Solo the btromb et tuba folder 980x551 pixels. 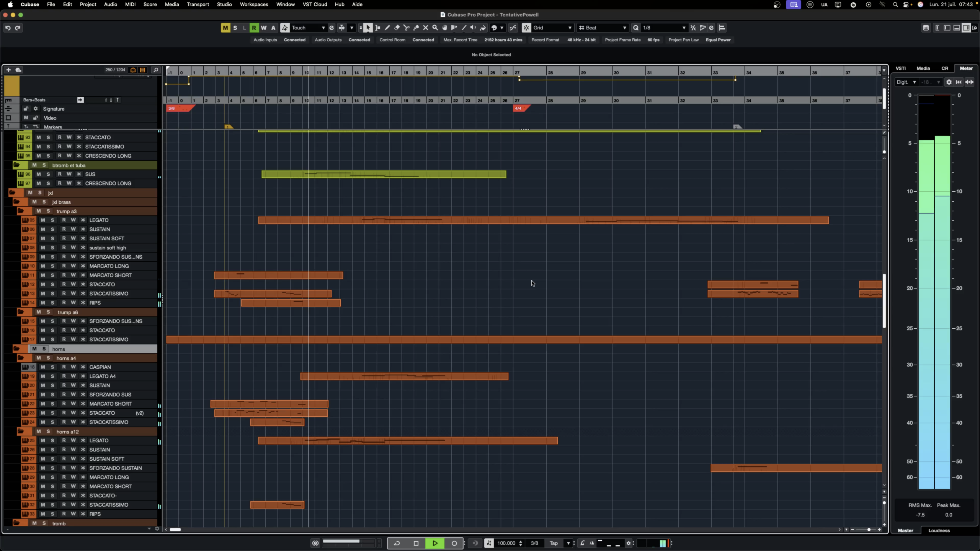pyautogui.click(x=44, y=165)
